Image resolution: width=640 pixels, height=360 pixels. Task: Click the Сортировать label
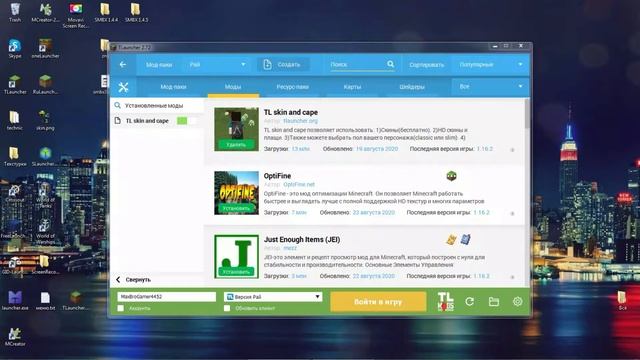(427, 64)
